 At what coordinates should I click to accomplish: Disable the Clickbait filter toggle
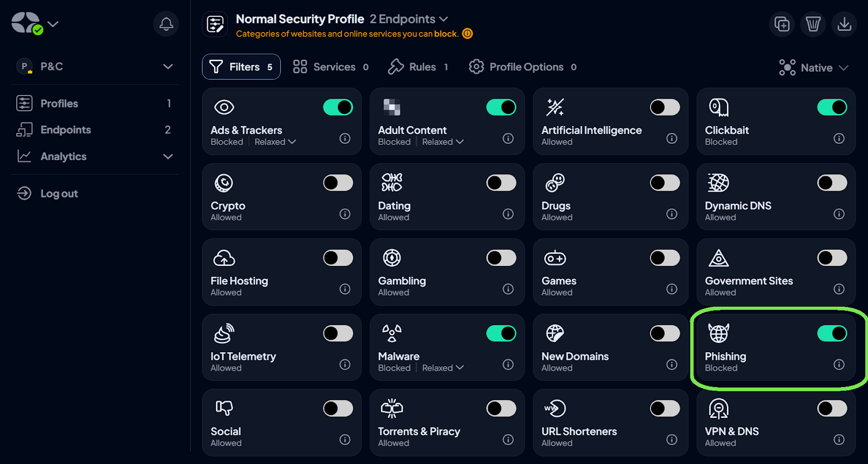[x=832, y=107]
